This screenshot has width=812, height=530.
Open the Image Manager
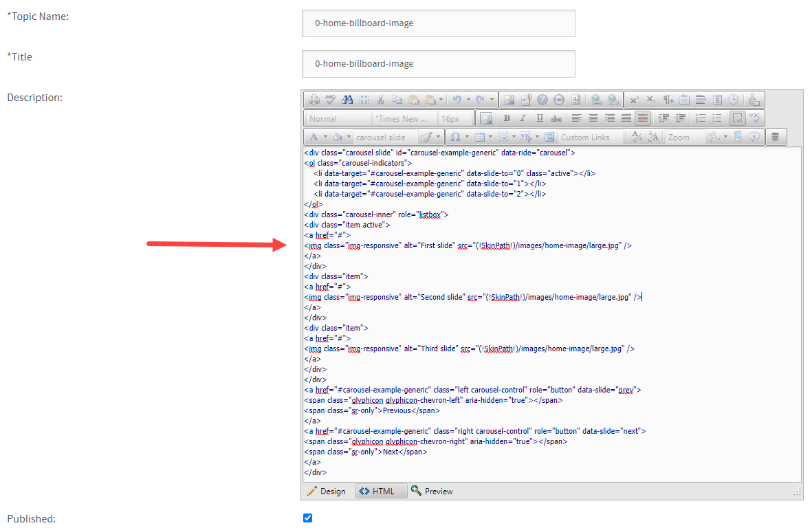coord(509,99)
